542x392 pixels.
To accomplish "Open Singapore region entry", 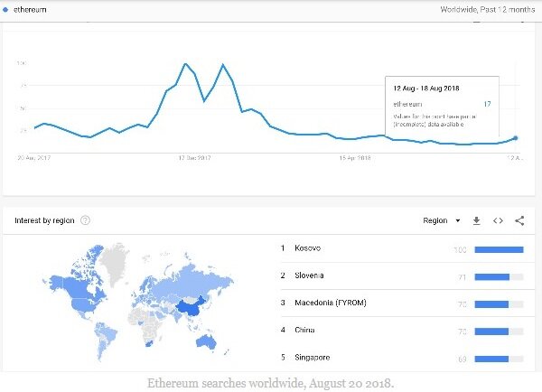I will tap(313, 357).
